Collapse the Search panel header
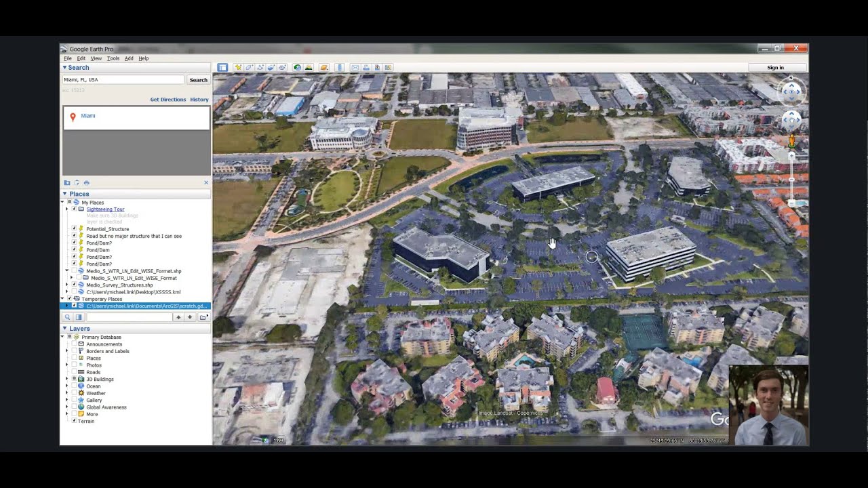Viewport: 868px width, 488px height. pyautogui.click(x=136, y=68)
